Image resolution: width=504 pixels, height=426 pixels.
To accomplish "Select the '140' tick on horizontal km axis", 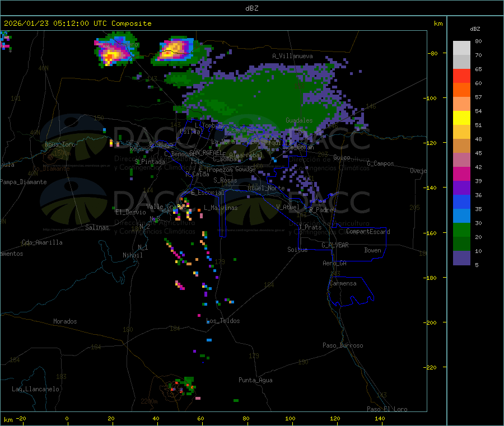I will [380, 418].
